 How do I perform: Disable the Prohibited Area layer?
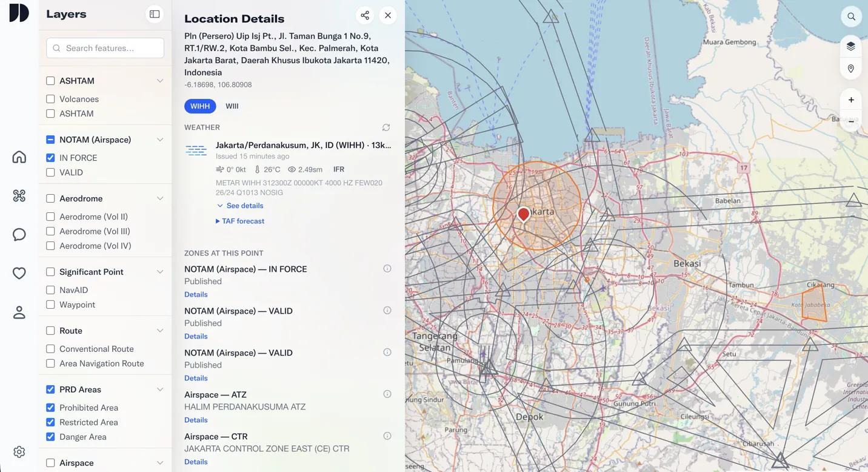pyautogui.click(x=50, y=408)
